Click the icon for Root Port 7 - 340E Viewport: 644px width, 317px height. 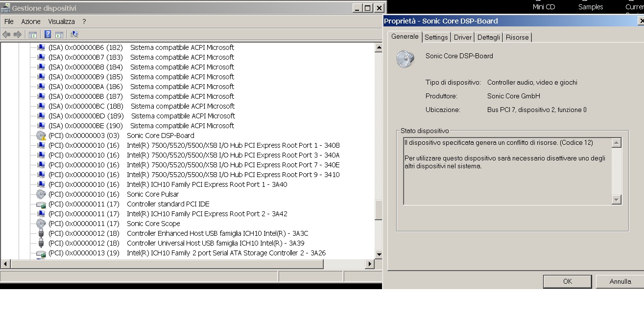coord(41,165)
